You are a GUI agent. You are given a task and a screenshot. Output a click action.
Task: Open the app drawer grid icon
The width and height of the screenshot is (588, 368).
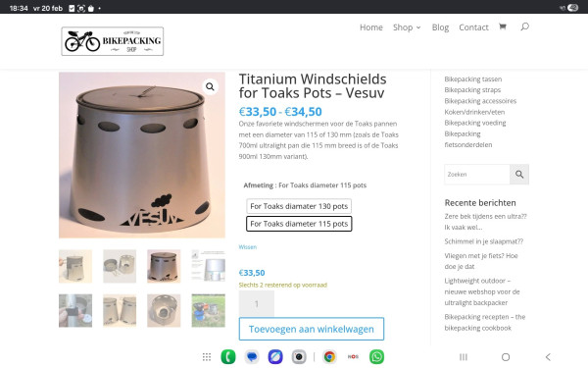pyautogui.click(x=207, y=357)
